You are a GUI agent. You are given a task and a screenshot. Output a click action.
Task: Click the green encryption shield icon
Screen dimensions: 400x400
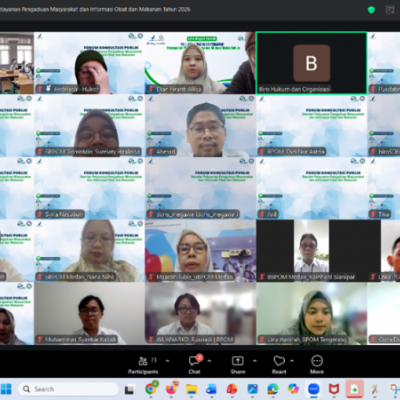tap(371, 10)
